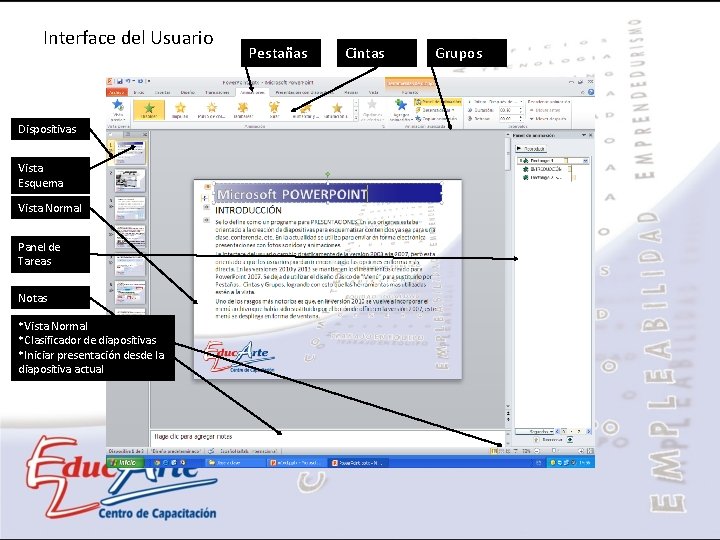Expand the animation gallery with More arrow

[356, 118]
